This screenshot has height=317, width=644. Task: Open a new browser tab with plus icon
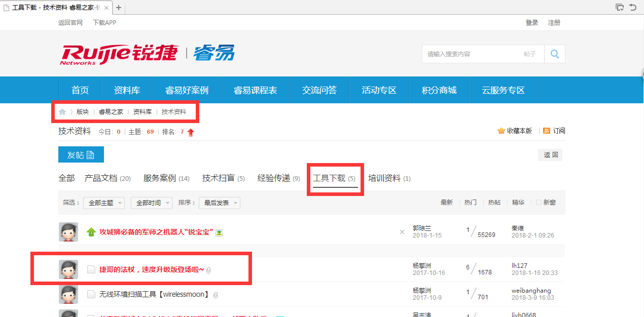tap(119, 8)
